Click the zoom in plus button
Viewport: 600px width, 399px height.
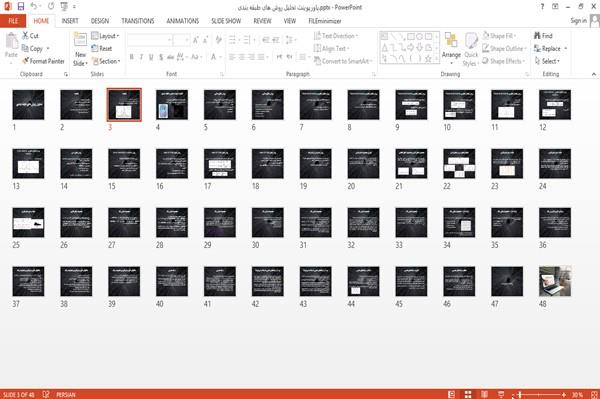tap(564, 394)
